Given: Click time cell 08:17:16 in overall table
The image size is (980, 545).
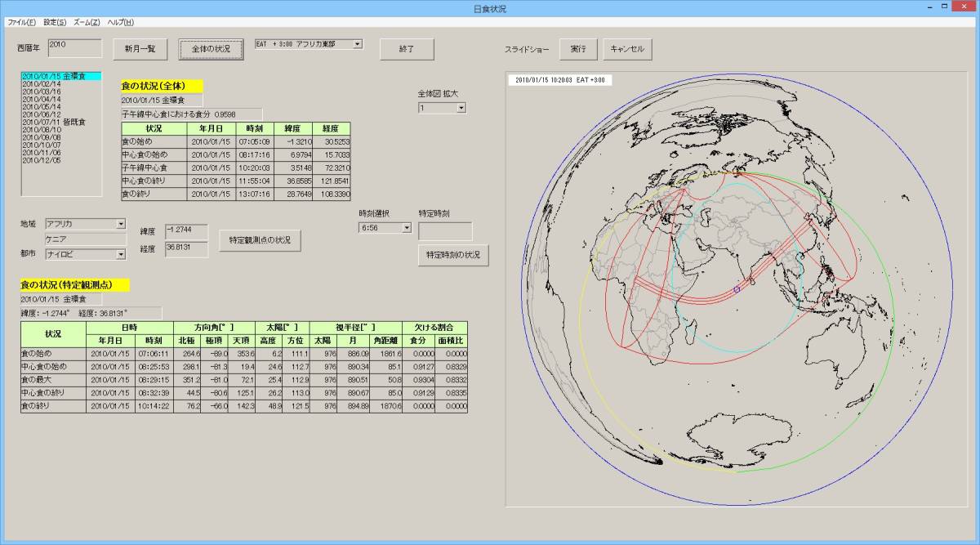Looking at the screenshot, I should point(253,154).
